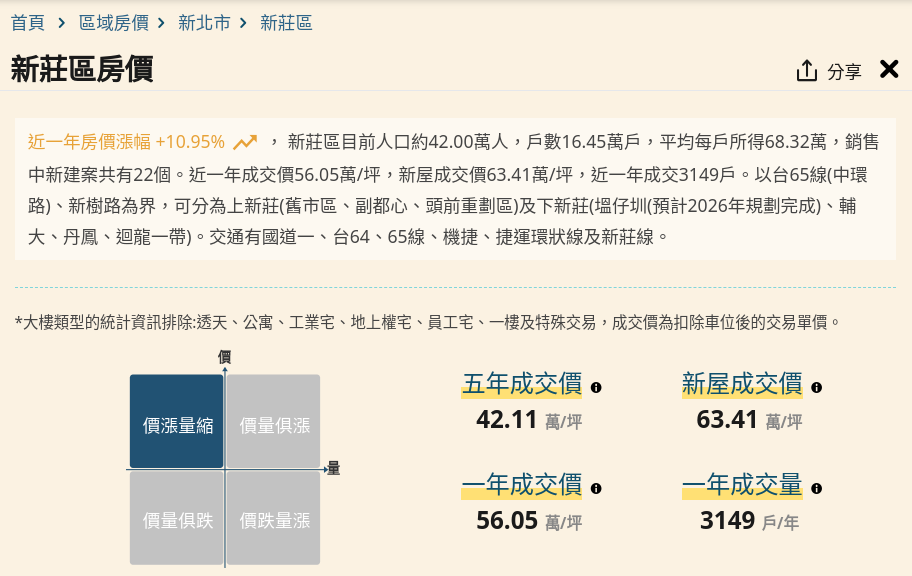
Task: Click the 新莊區 breadcrumb item
Action: [x=286, y=22]
